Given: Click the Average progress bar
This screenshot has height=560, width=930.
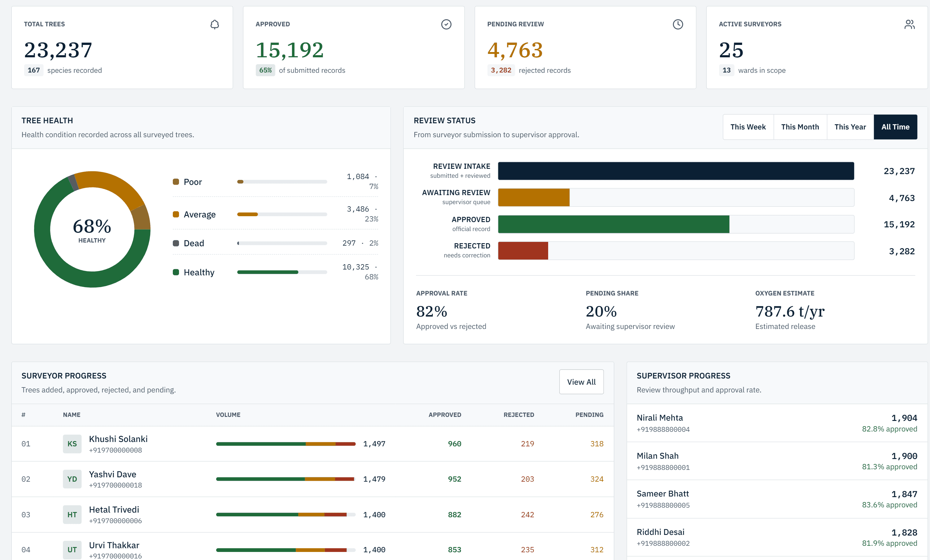Looking at the screenshot, I should point(282,214).
